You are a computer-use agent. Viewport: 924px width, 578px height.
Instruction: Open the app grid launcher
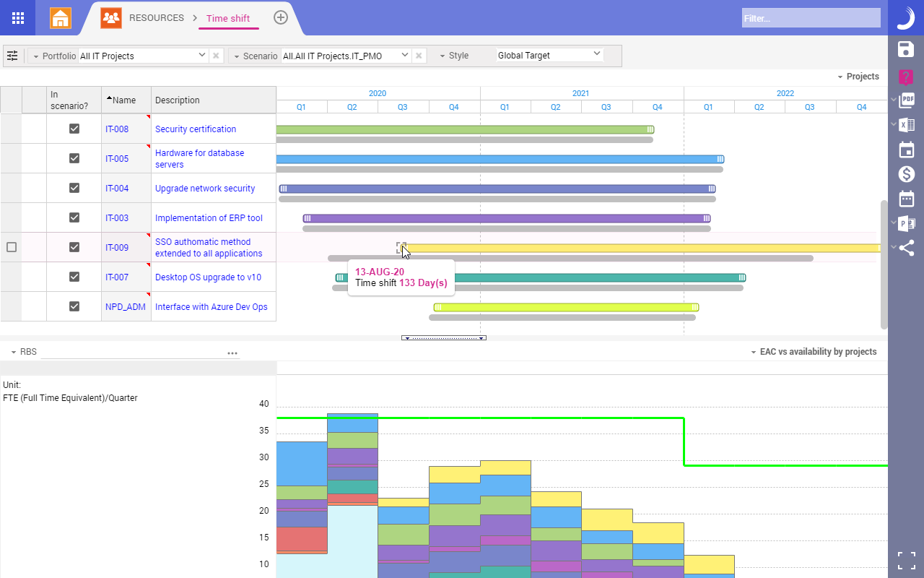tap(17, 17)
